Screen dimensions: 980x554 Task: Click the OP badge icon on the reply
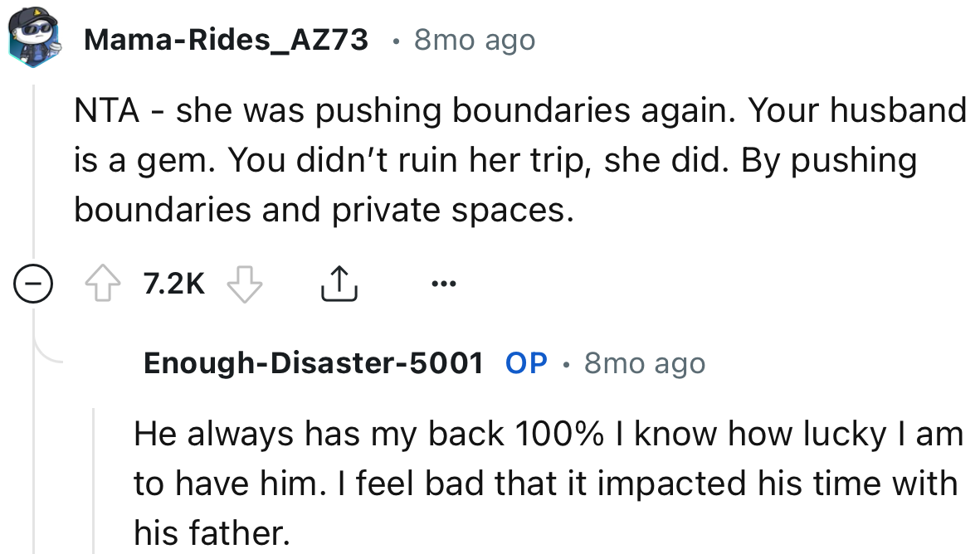pos(525,362)
